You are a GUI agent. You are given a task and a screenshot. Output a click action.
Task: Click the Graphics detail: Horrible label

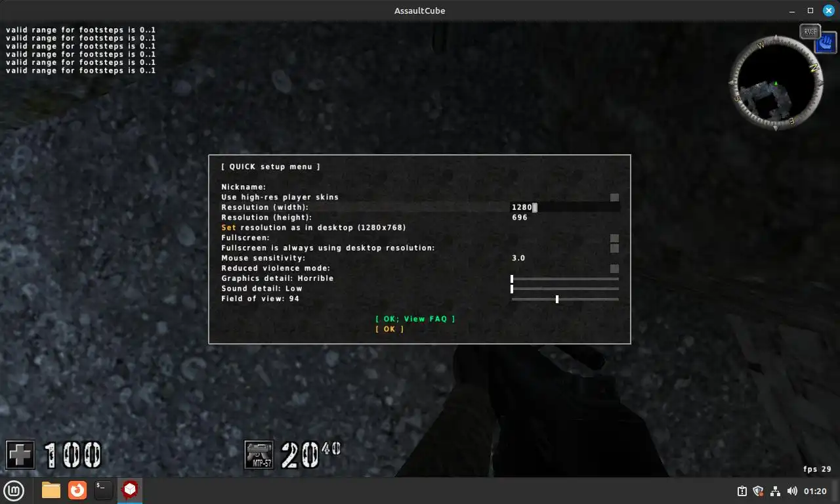278,278
